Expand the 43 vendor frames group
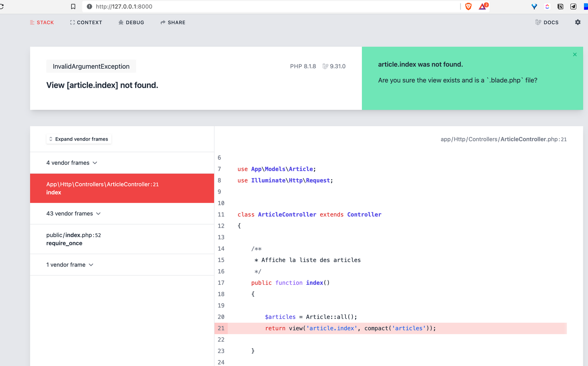The width and height of the screenshot is (588, 366). pos(74,213)
